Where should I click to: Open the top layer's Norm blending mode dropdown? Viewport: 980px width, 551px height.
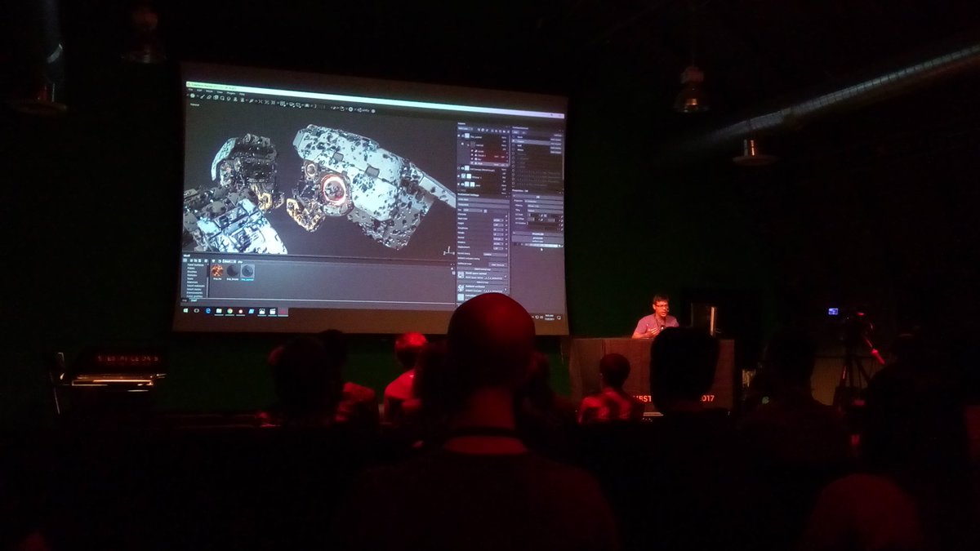pyautogui.click(x=504, y=138)
